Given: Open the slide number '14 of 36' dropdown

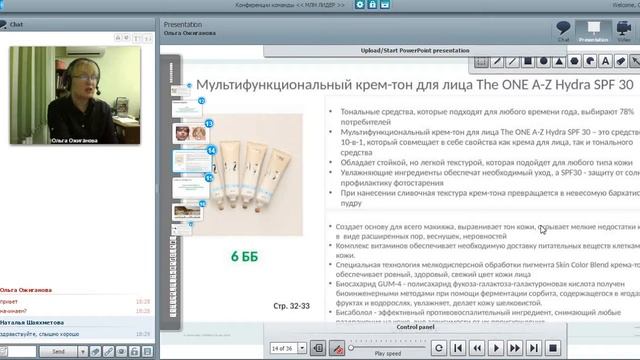Looking at the screenshot, I should point(302,348).
